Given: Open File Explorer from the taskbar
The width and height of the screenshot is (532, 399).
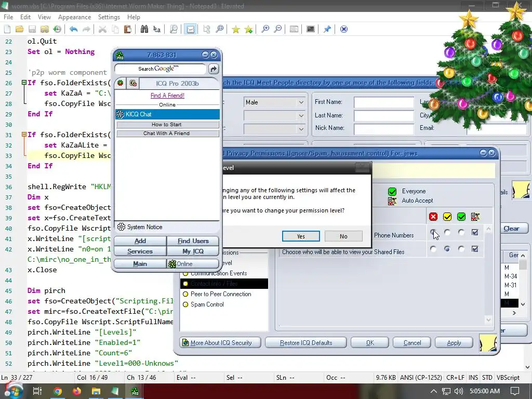Looking at the screenshot, I should pos(96,391).
